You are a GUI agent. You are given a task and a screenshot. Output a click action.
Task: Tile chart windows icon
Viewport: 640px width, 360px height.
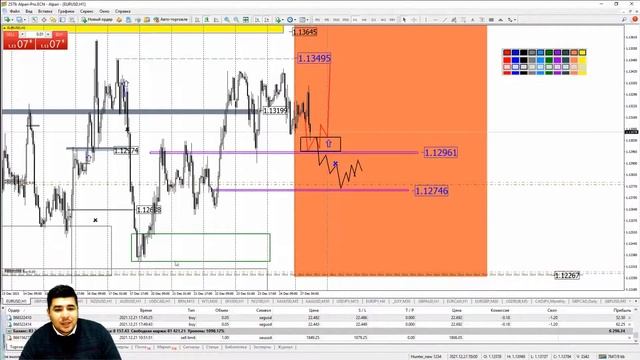pyautogui.click(x=246, y=20)
